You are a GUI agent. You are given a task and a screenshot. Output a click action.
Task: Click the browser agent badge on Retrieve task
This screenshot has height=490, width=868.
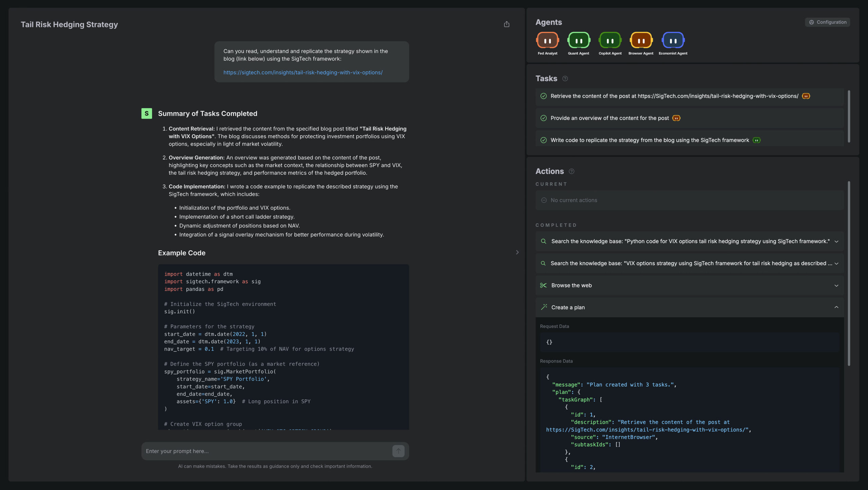pos(806,96)
